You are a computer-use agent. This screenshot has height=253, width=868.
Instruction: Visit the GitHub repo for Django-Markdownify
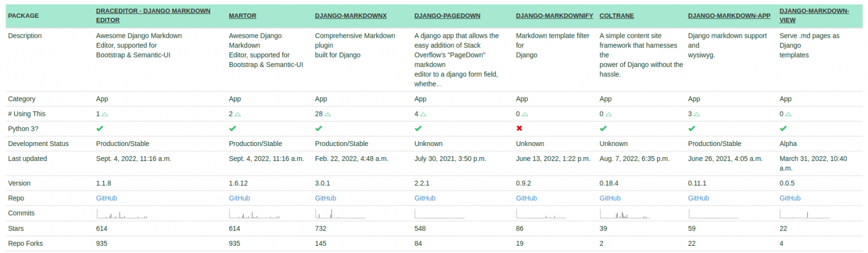coord(526,198)
